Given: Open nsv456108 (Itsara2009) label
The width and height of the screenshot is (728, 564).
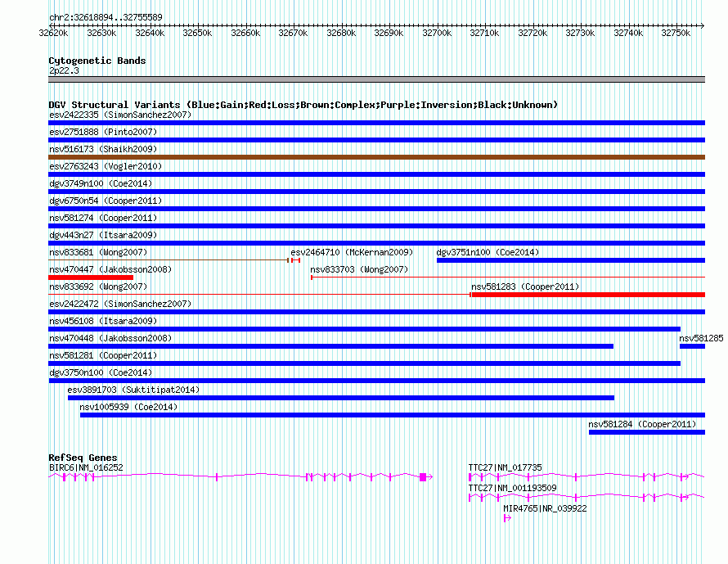Looking at the screenshot, I should [x=103, y=321].
